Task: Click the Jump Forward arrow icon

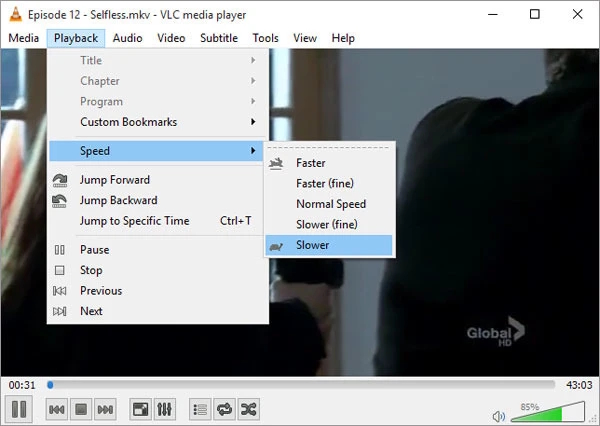Action: pyautogui.click(x=60, y=180)
